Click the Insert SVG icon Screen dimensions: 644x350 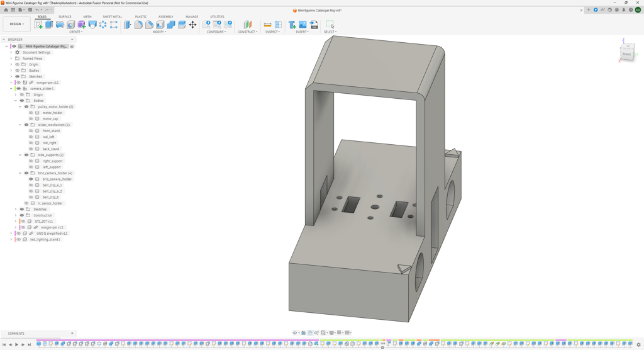[x=314, y=25]
